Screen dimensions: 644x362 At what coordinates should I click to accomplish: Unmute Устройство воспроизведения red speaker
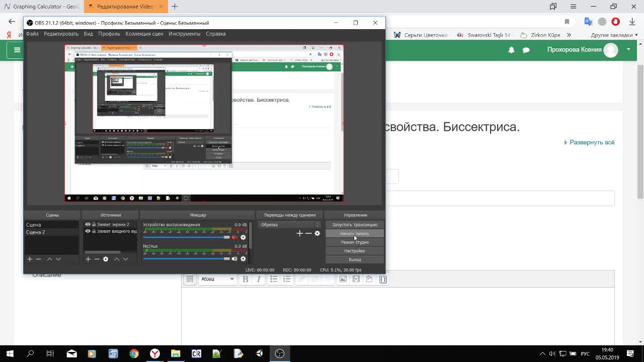tap(234, 237)
